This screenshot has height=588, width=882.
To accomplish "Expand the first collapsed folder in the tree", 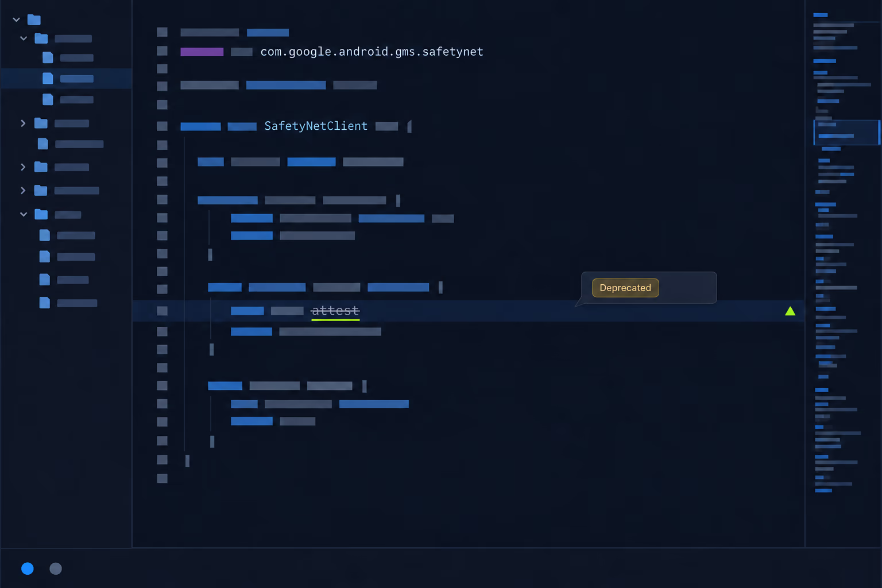I will pos(23,123).
